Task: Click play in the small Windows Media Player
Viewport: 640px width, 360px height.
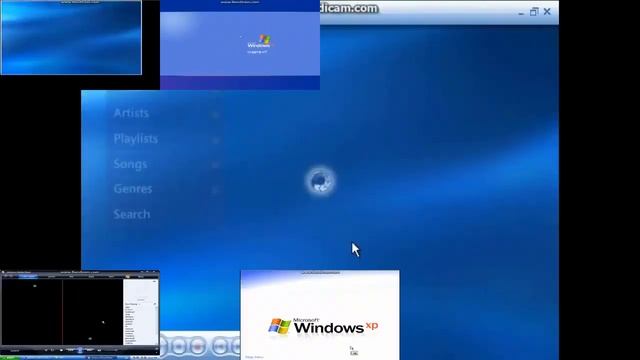Action: [80, 350]
